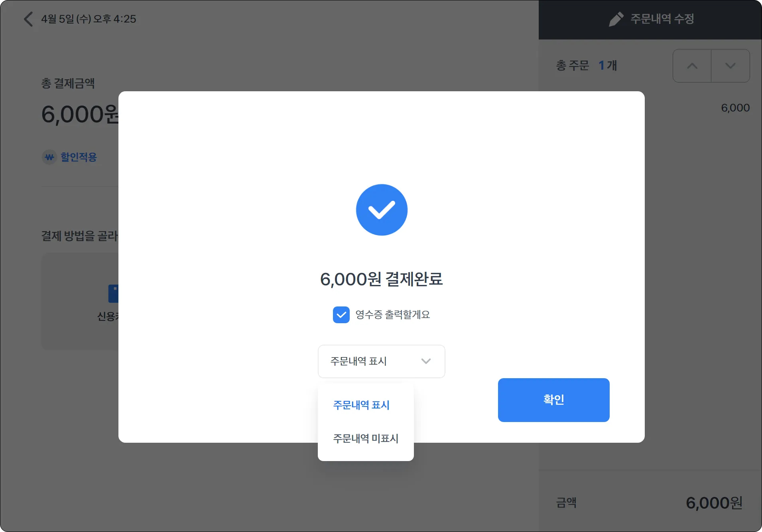This screenshot has width=762, height=532.
Task: Click the 6,000 order item row
Action: tap(650, 108)
